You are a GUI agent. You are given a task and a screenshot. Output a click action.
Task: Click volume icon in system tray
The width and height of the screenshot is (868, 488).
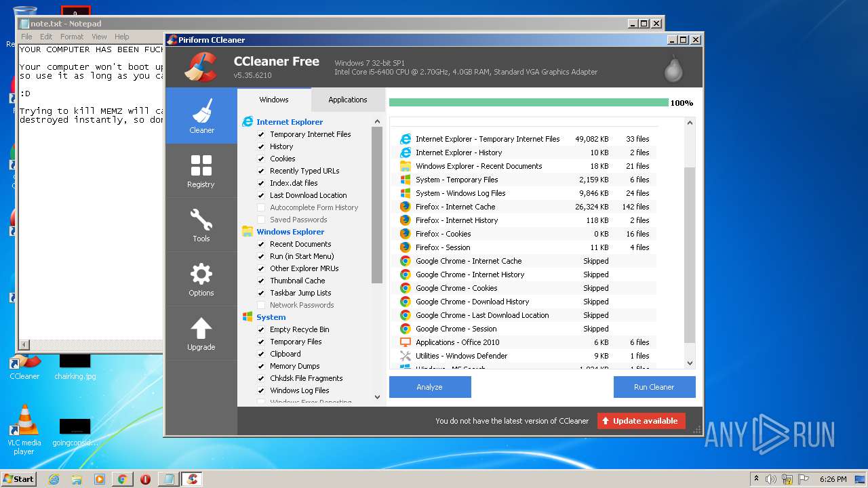coord(771,479)
